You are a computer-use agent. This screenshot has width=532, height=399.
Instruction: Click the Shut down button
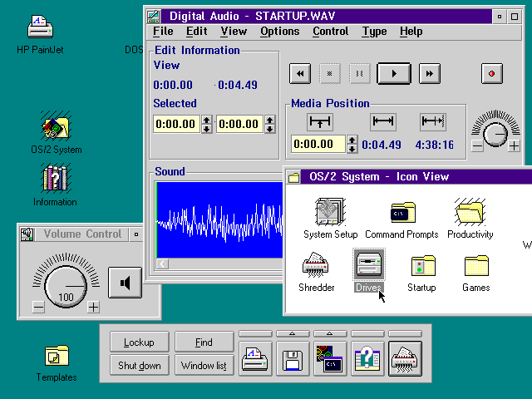[x=139, y=365]
